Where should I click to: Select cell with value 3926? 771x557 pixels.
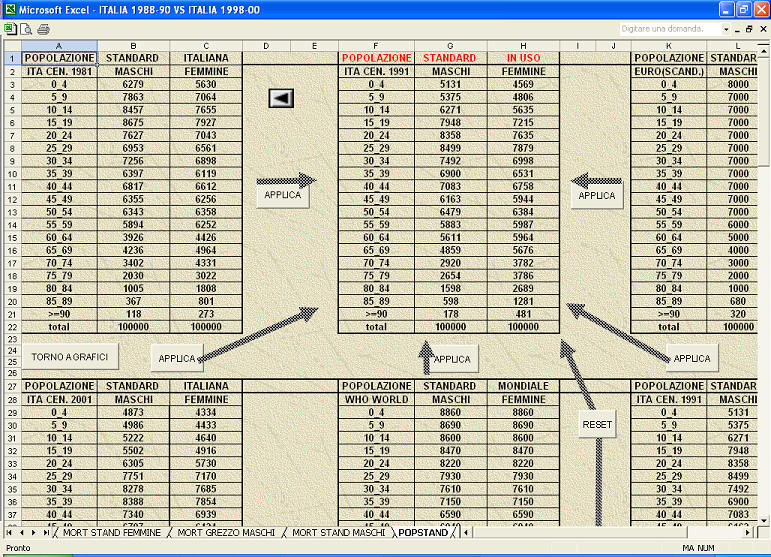coord(133,237)
